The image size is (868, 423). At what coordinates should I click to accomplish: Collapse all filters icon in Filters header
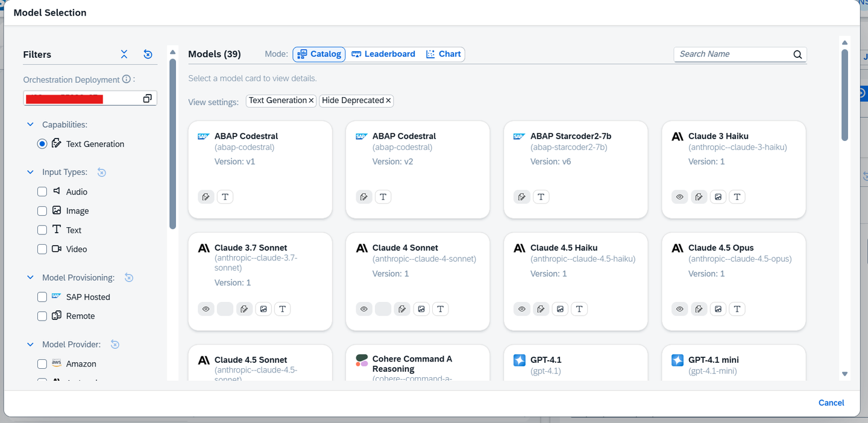[124, 54]
